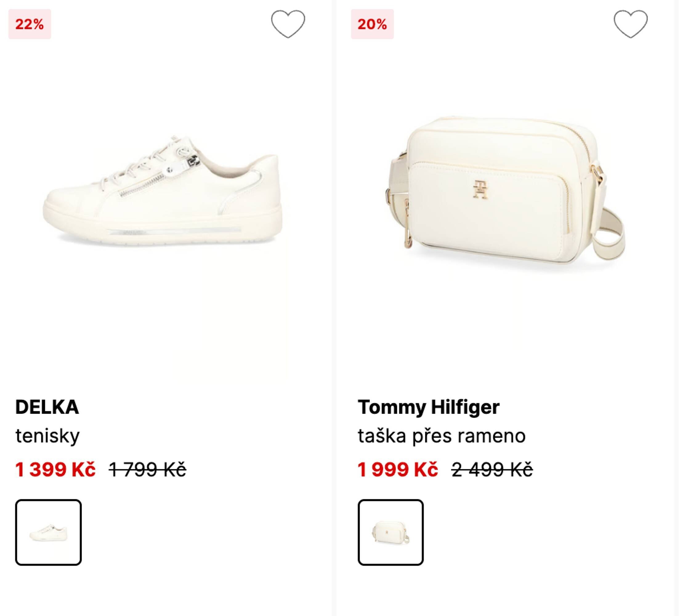Click the crossed-out price 2 499 Kč
Image resolution: width=680 pixels, height=616 pixels.
pyautogui.click(x=492, y=469)
